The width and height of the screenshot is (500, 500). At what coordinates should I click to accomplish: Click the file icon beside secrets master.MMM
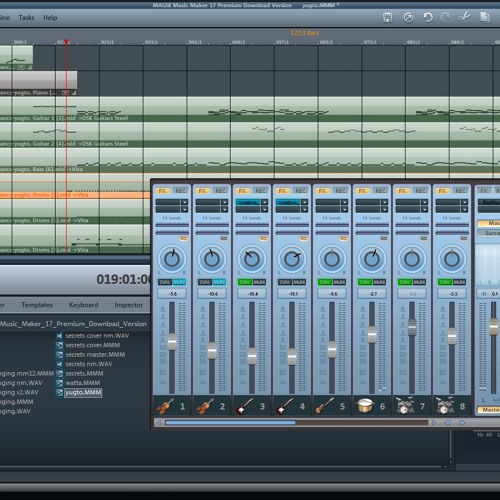(x=59, y=355)
